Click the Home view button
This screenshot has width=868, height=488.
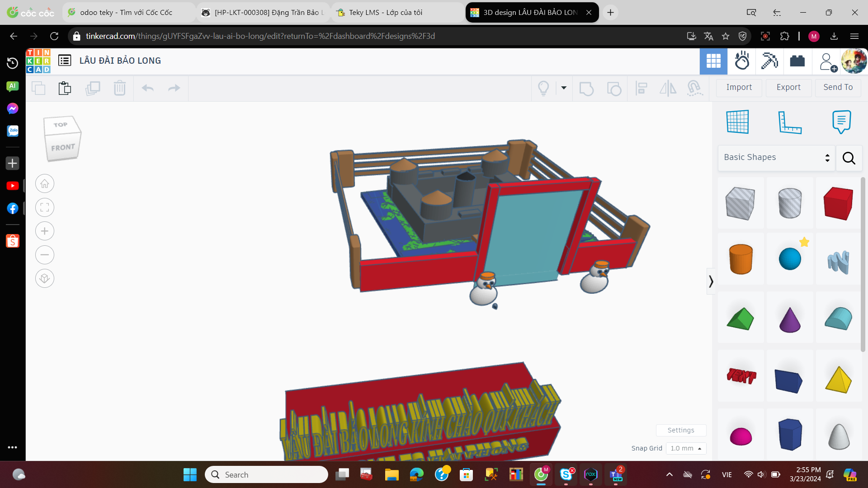tap(45, 184)
